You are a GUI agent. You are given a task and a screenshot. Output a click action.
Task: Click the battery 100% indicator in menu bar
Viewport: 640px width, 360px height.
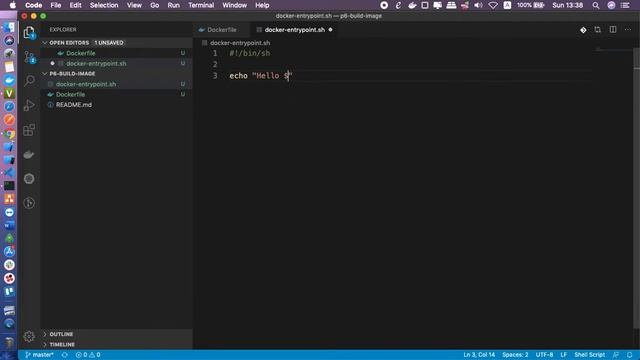[531, 5]
